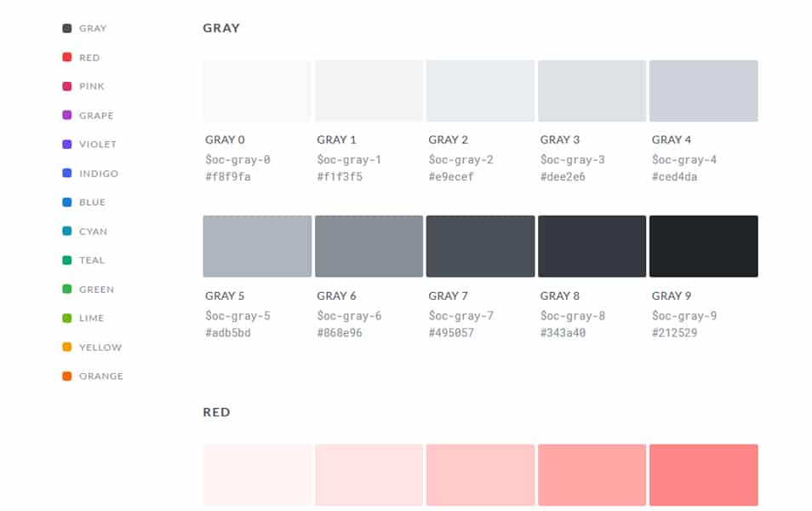
Task: Select the TEAL color icon
Action: point(66,260)
